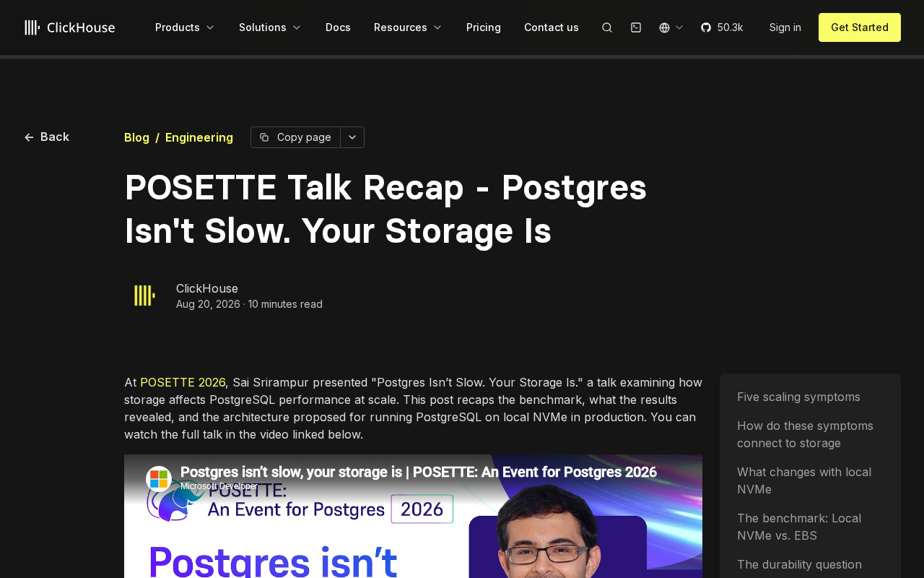Go Back with the arrow link
Screen dimensions: 924x578
coord(47,137)
